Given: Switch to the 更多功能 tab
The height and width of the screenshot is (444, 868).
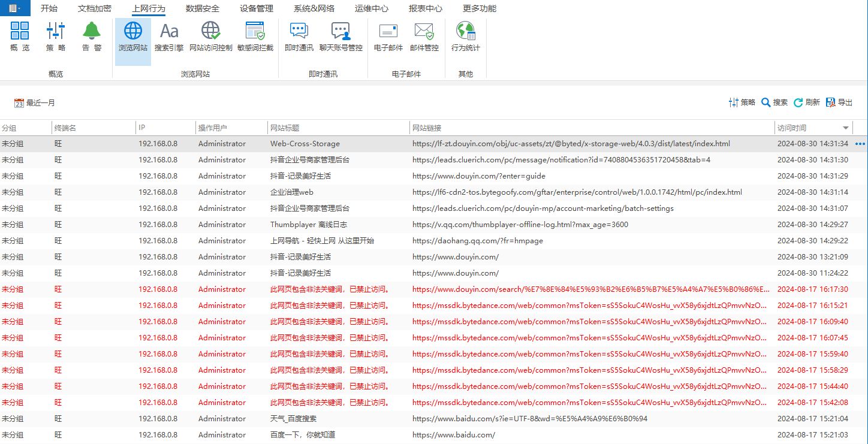Looking at the screenshot, I should click(x=480, y=8).
